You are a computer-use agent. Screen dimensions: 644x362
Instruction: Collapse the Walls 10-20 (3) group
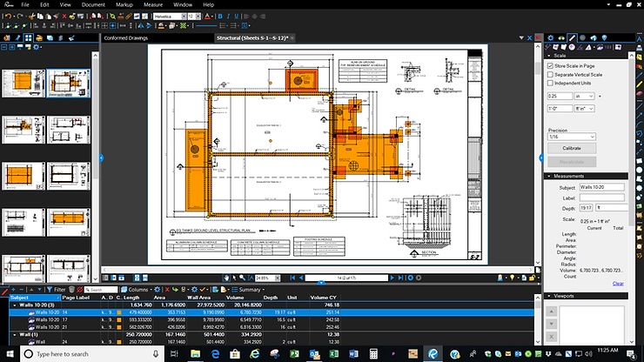(15, 305)
